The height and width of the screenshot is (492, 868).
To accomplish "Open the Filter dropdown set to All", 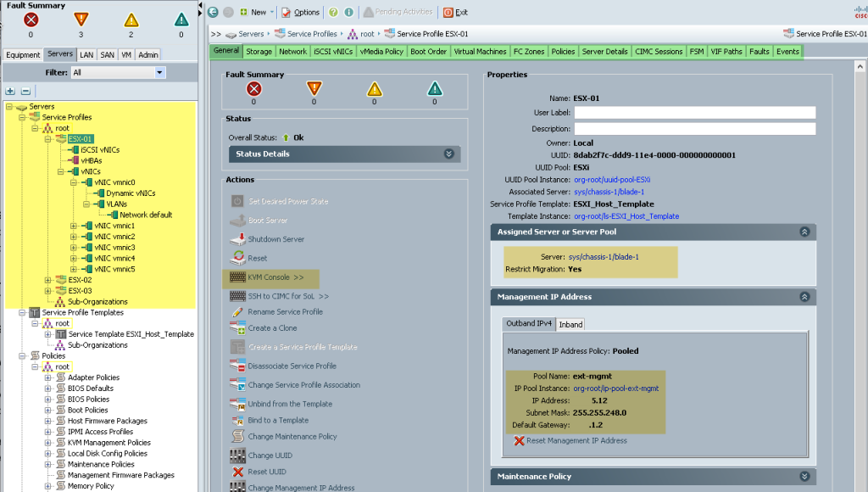I will tap(119, 73).
